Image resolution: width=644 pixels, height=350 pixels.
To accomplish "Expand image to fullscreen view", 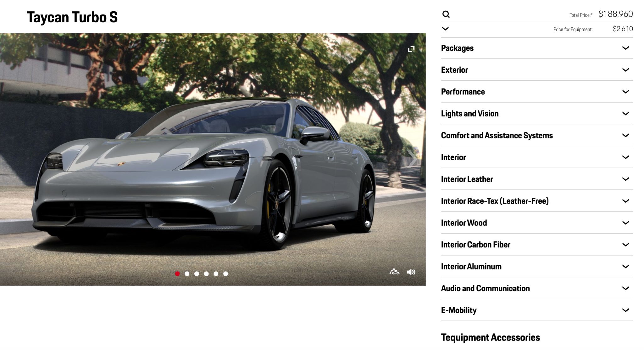I will pyautogui.click(x=411, y=49).
